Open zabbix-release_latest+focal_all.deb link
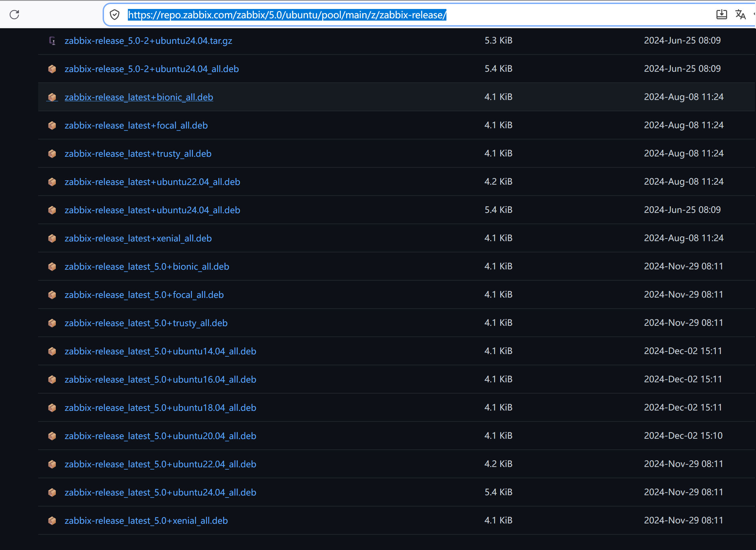This screenshot has width=756, height=550. pyautogui.click(x=136, y=125)
